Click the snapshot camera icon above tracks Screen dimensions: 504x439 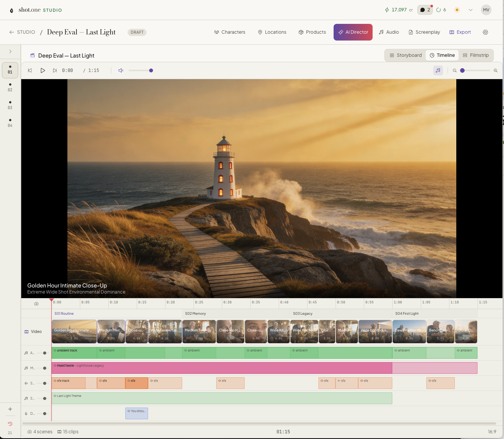(36, 304)
